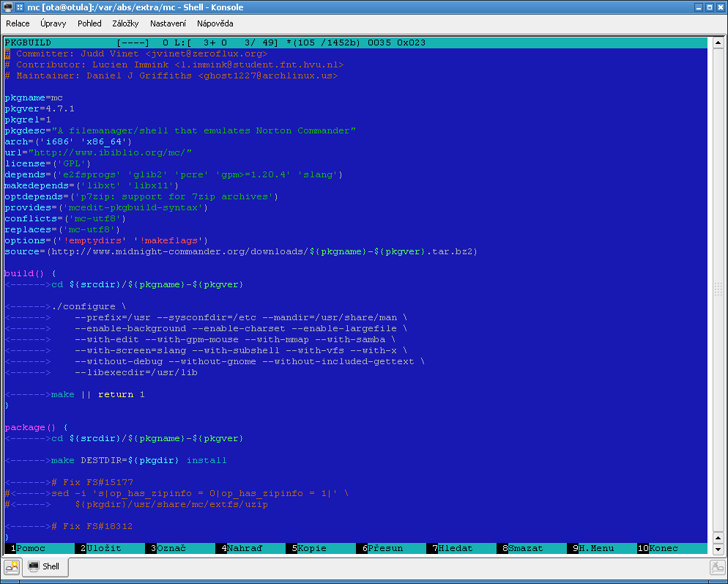Open the Relace menu
Image resolution: width=728 pixels, height=584 pixels.
pyautogui.click(x=18, y=23)
